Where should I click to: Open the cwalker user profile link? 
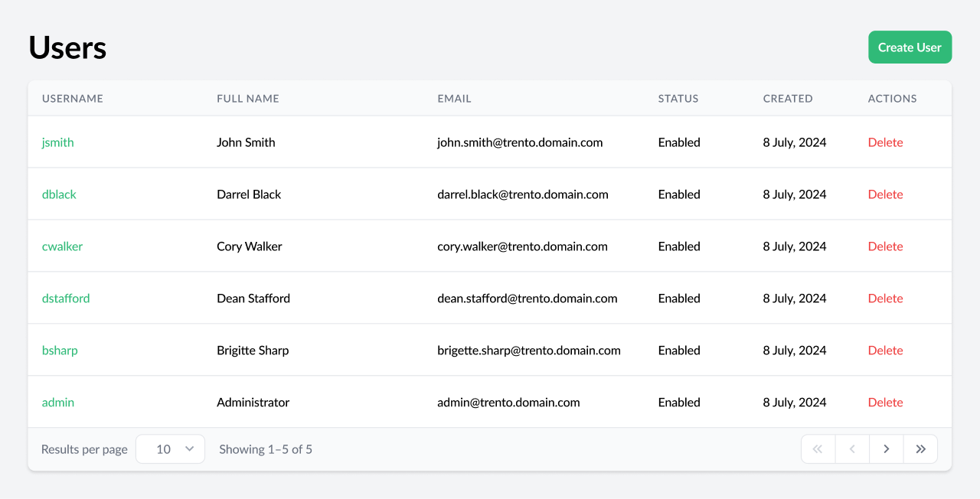coord(62,246)
